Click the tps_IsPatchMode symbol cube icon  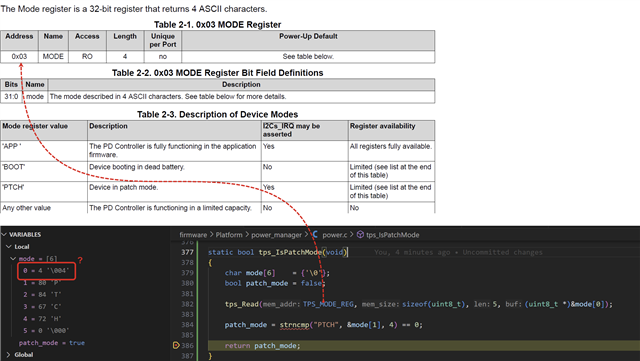pos(360,234)
